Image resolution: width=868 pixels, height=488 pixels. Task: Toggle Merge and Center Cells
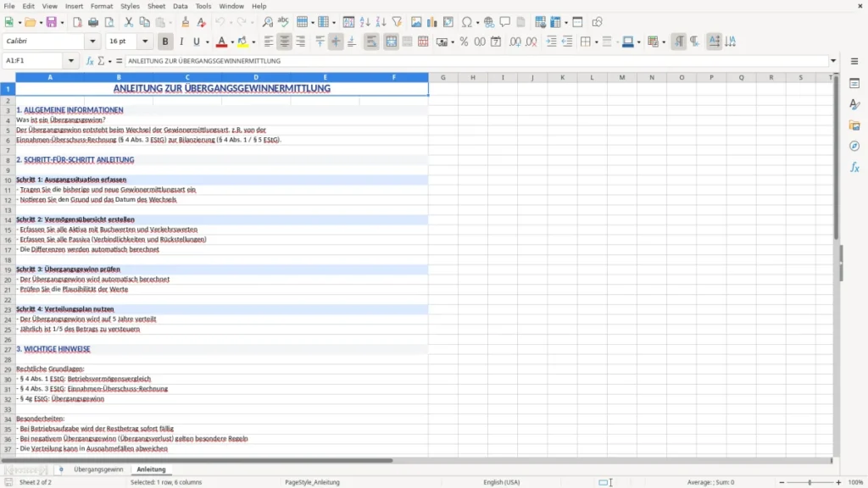(x=391, y=42)
